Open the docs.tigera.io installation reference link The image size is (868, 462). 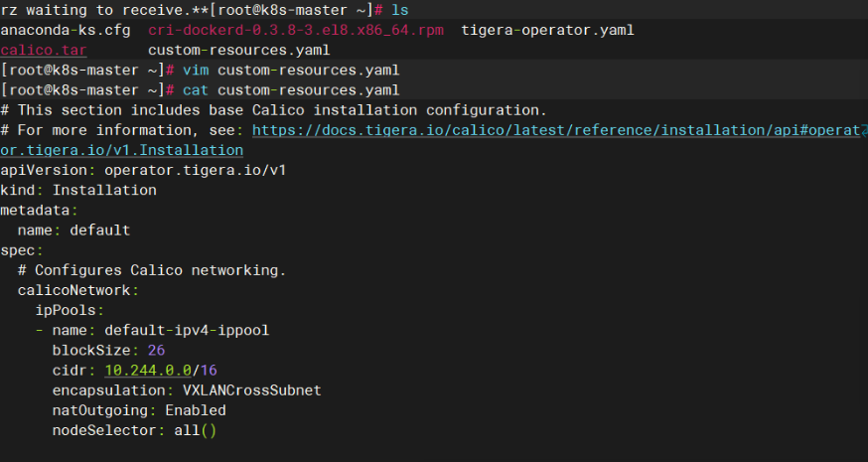556,130
